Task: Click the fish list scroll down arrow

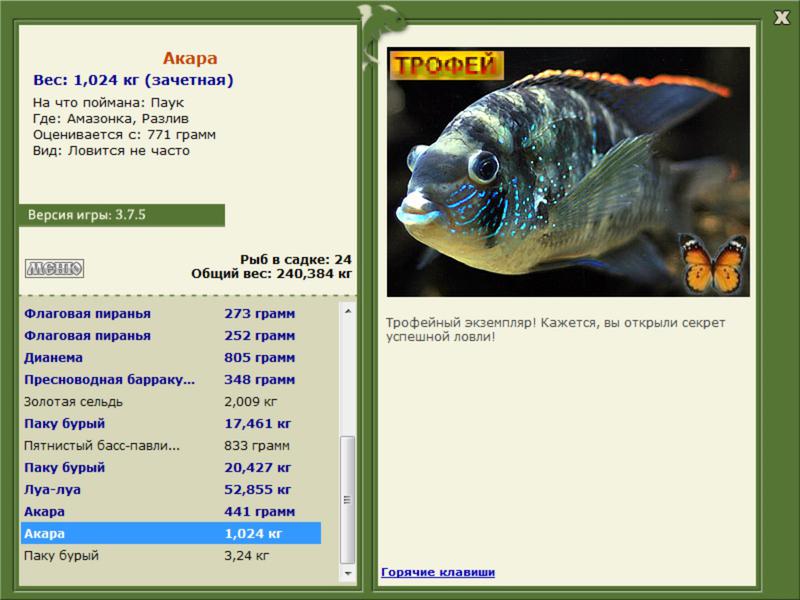Action: [x=348, y=573]
